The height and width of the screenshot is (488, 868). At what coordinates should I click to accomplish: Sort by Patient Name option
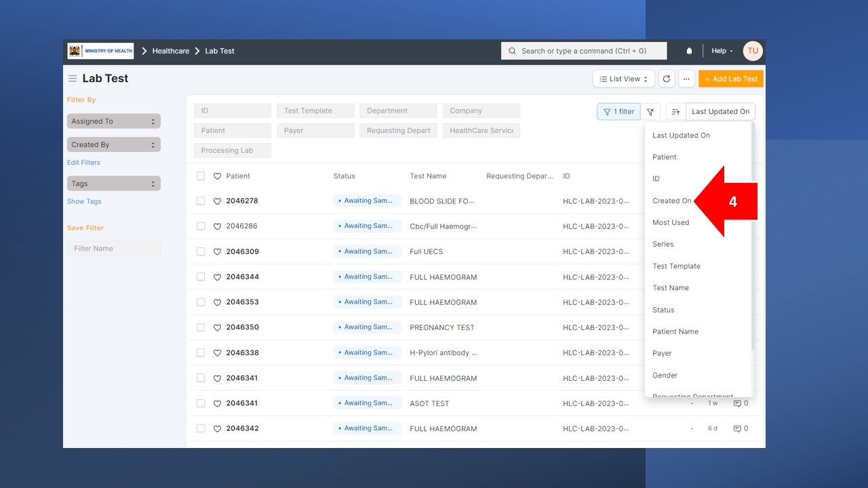[675, 331]
